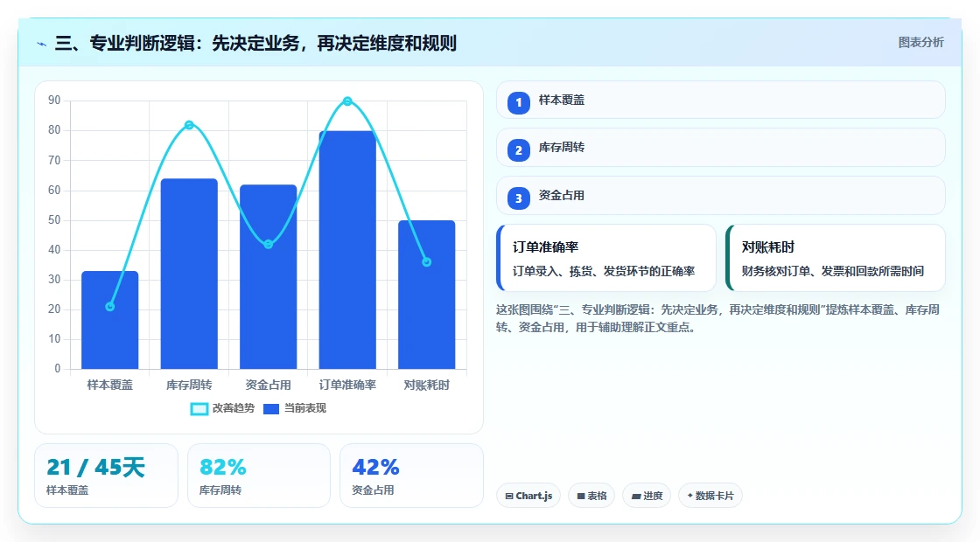Click the 当前表现 legend label
Image resolution: width=980 pixels, height=542 pixels.
pyautogui.click(x=305, y=408)
